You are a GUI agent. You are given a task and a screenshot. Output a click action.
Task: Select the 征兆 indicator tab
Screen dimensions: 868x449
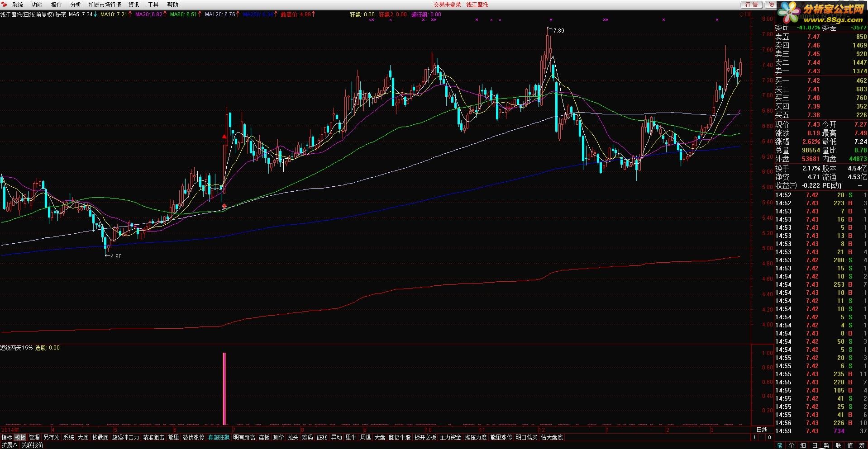322,437
